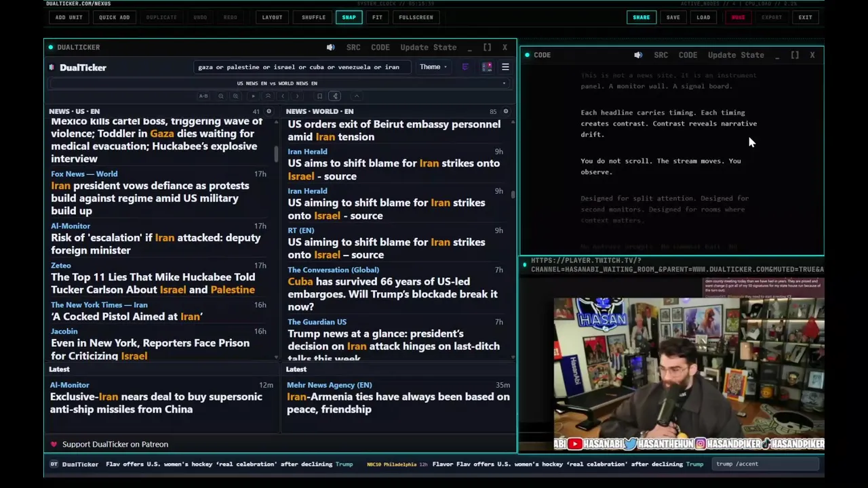
Task: Zoom out the ticker text
Action: click(x=221, y=96)
